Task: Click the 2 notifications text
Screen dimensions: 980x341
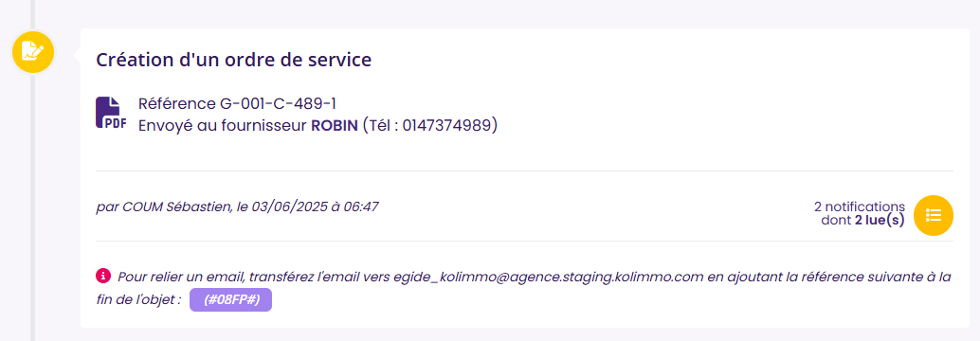Action: pos(860,206)
